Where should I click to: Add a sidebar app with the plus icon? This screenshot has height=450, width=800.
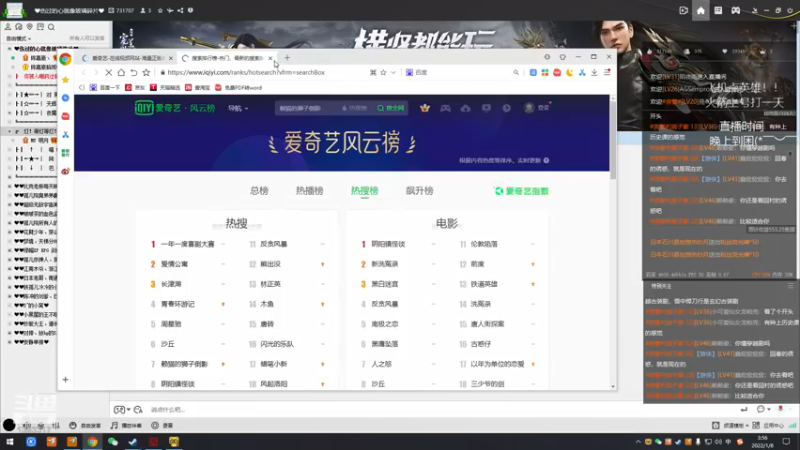click(65, 380)
